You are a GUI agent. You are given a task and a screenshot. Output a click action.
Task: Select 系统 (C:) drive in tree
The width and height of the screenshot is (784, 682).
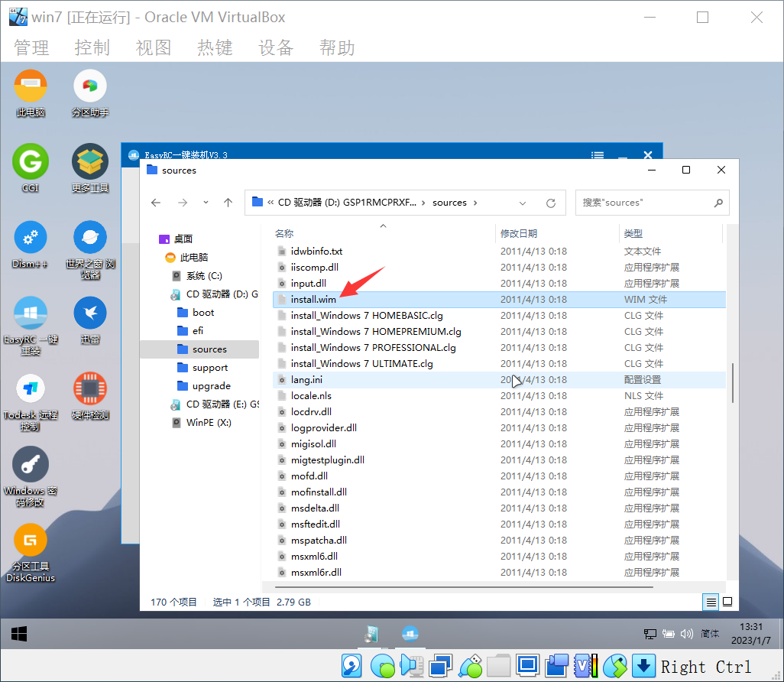coord(204,276)
